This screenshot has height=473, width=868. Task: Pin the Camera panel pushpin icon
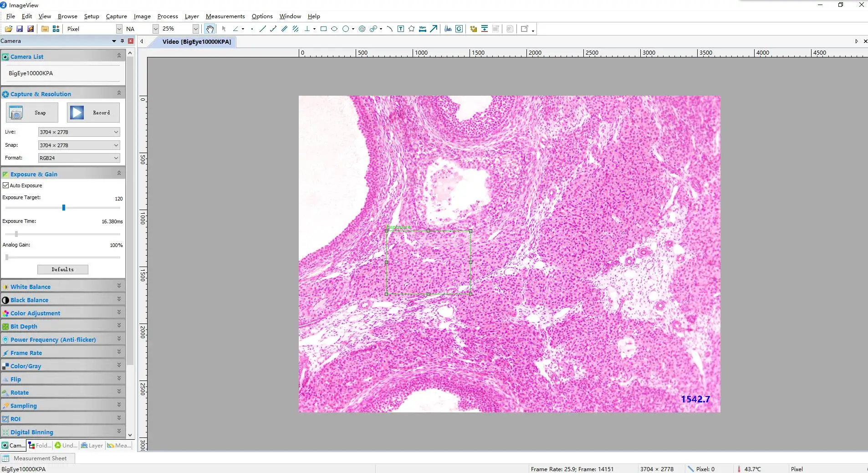coord(122,41)
